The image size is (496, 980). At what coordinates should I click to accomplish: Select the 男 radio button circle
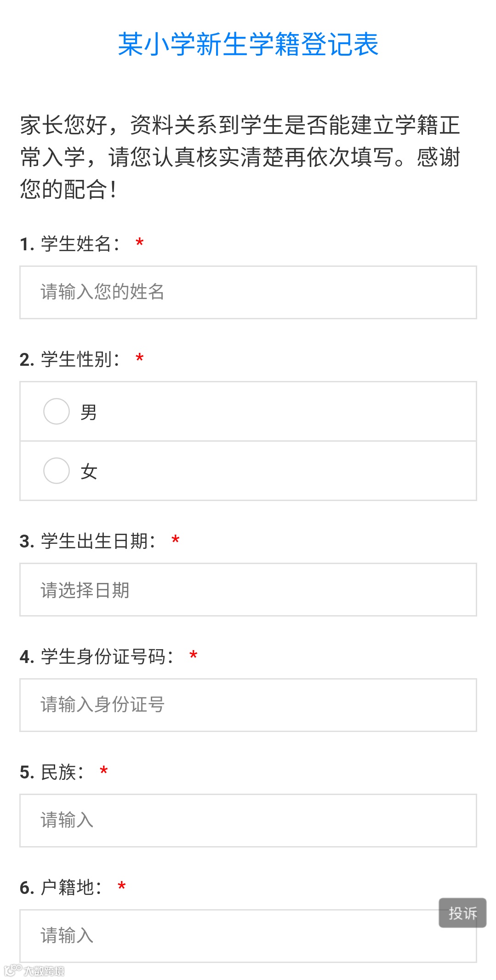[x=56, y=411]
